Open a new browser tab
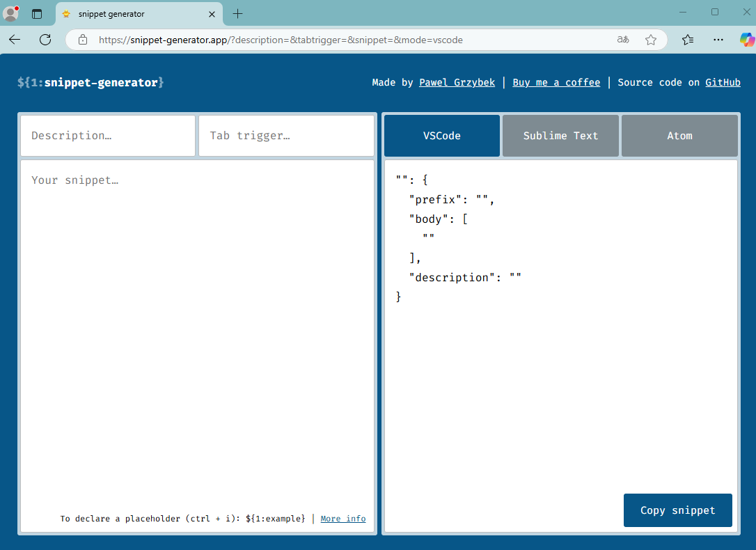Viewport: 756px width, 550px height. (237, 14)
